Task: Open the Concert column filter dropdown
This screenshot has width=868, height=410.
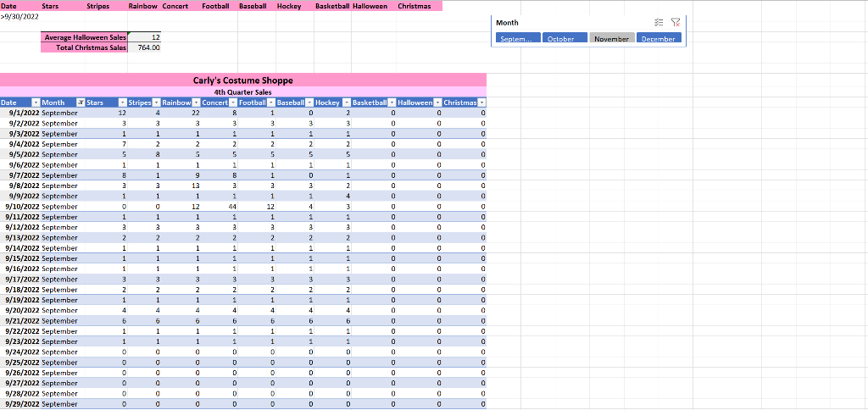Action: point(233,102)
